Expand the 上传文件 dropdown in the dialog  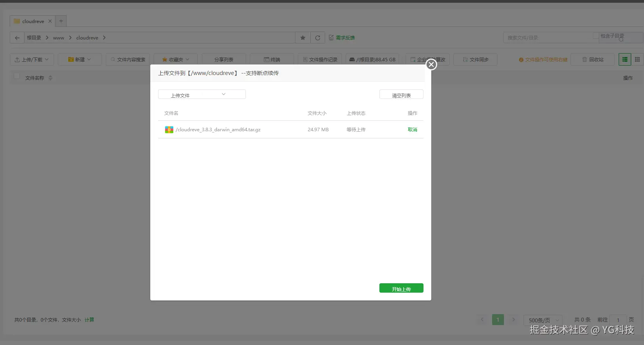click(202, 94)
